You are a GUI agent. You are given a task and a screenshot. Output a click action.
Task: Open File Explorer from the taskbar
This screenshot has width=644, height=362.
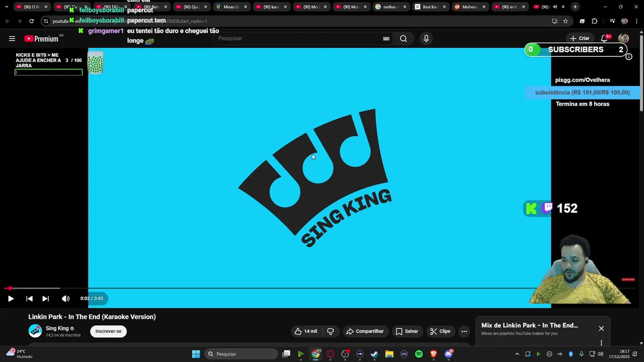click(389, 354)
